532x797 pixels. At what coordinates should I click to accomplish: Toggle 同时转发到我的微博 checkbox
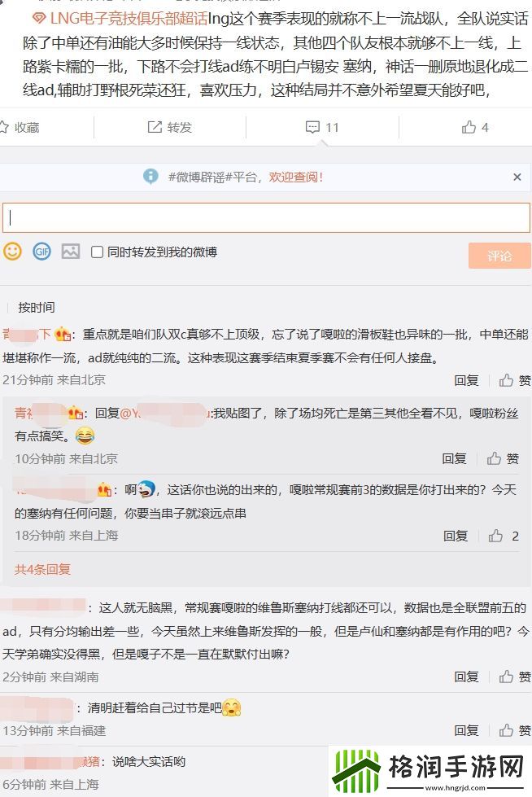click(97, 252)
